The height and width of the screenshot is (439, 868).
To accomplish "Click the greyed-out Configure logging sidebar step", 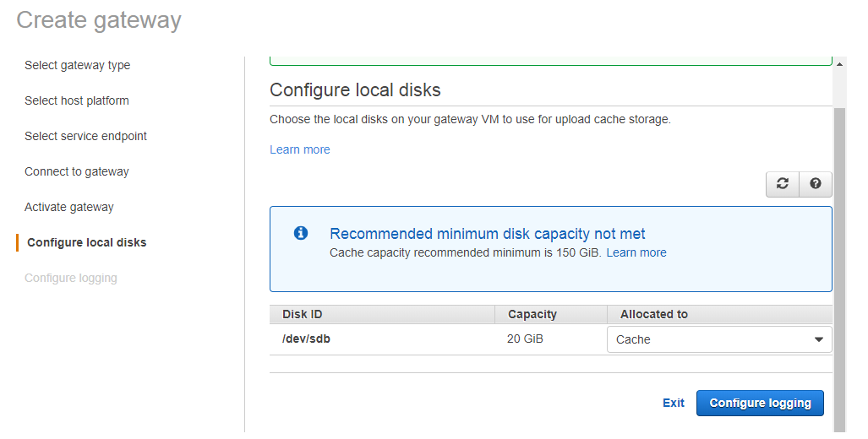I will click(x=70, y=278).
